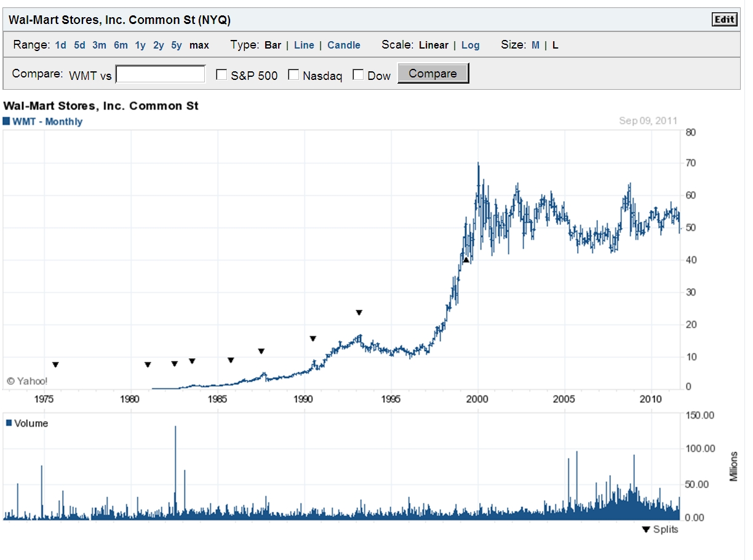This screenshot has height=560, width=753.
Task: Click the split marker near 1990
Action: [x=313, y=339]
